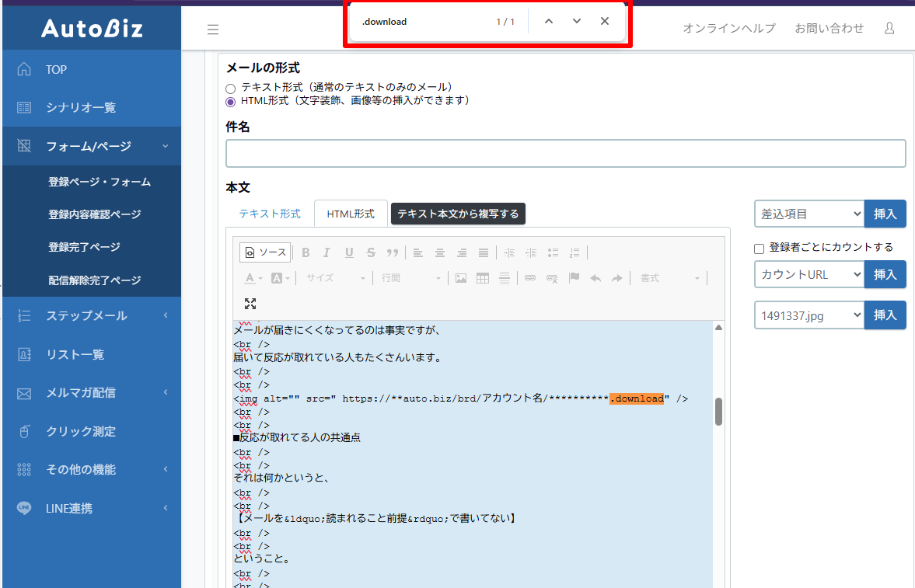This screenshot has height=588, width=915.
Task: Open the user account icon at top right
Action: point(889,28)
